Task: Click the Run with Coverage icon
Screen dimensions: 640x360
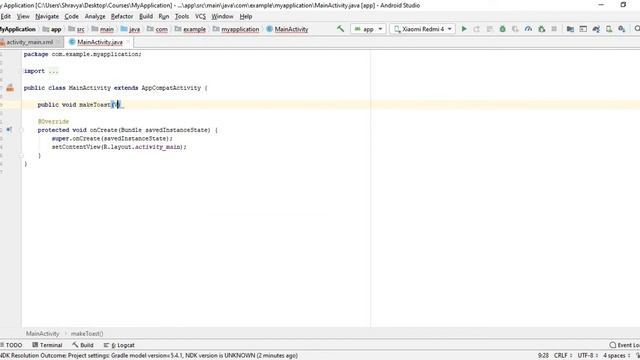Action: pyautogui.click(x=516, y=29)
